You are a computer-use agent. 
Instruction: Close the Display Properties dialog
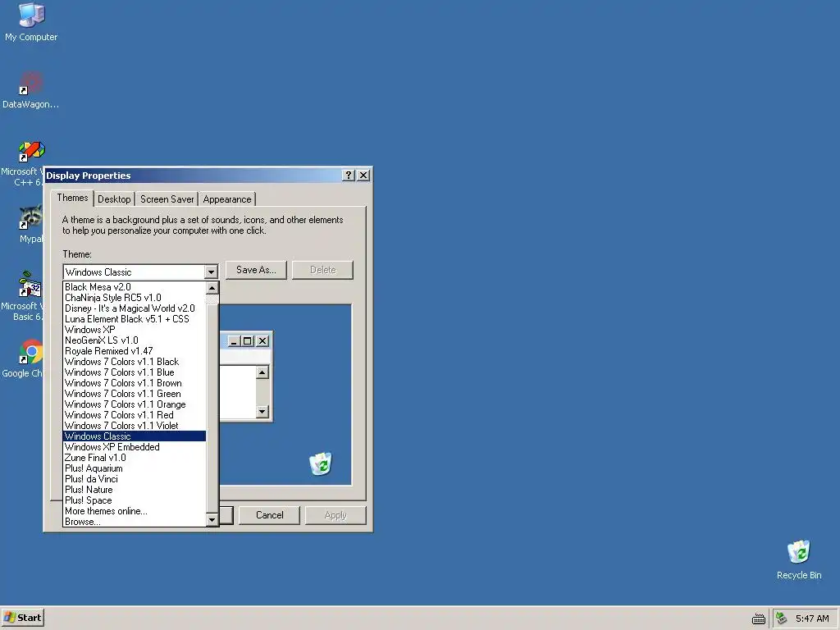pos(363,176)
